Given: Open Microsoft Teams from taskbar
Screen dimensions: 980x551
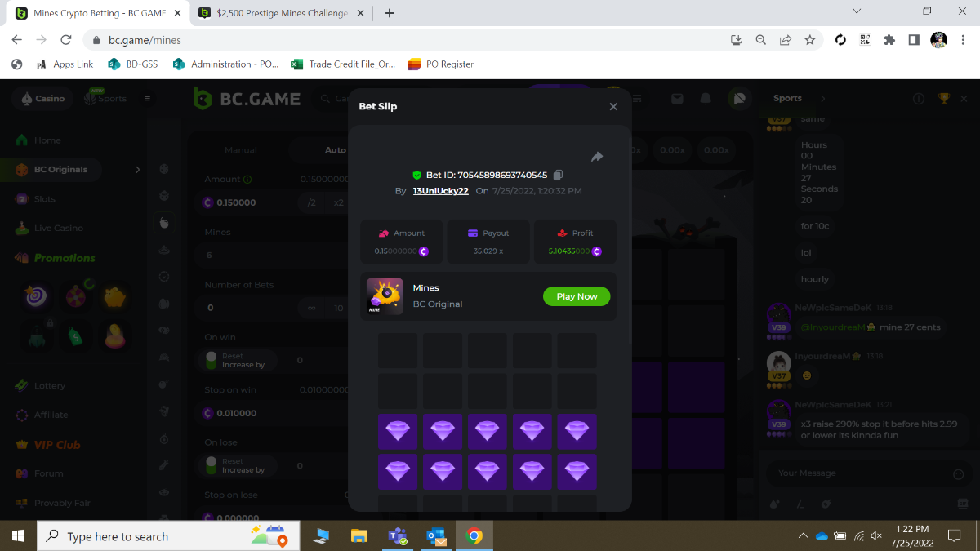Looking at the screenshot, I should [x=398, y=536].
